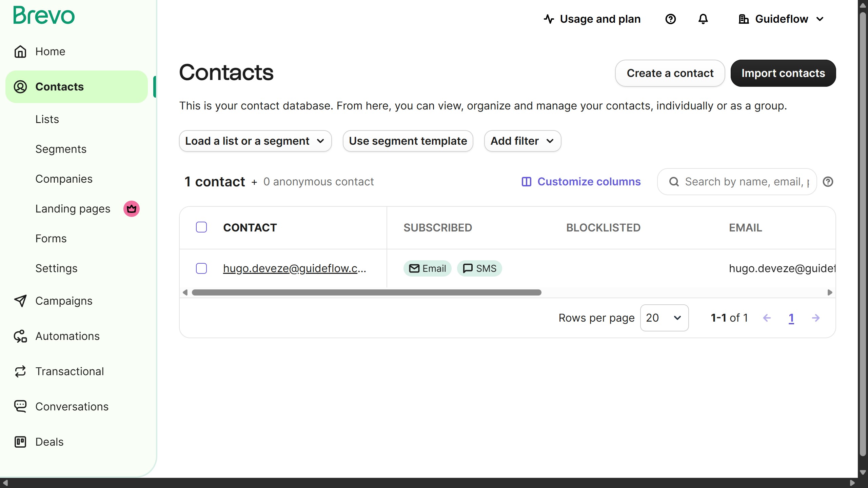
Task: Open Segments in the sidebar
Action: tap(61, 149)
